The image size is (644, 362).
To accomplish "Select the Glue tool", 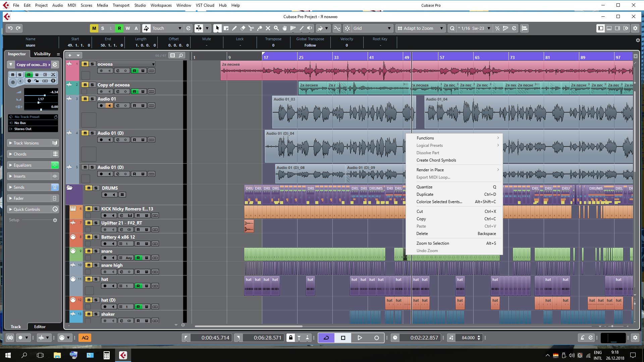I will click(259, 28).
